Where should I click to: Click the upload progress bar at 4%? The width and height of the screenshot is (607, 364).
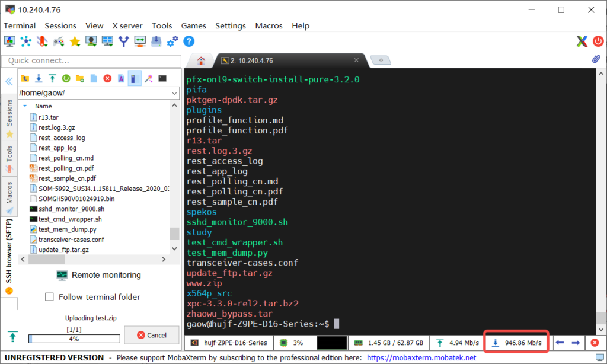tap(74, 339)
